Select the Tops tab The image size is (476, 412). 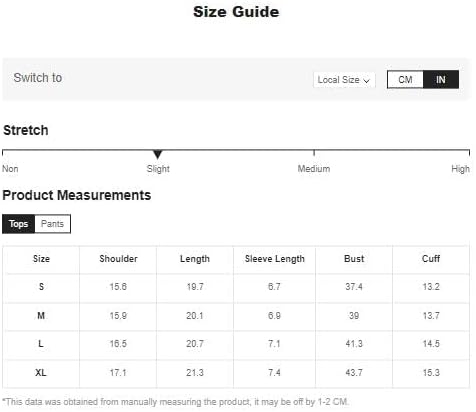point(18,224)
